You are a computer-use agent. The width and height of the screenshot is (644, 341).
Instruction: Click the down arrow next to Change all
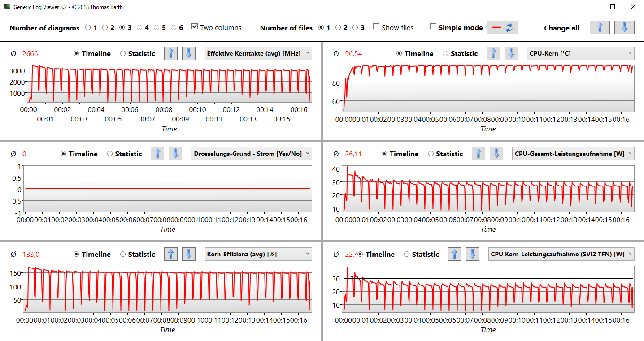point(624,27)
